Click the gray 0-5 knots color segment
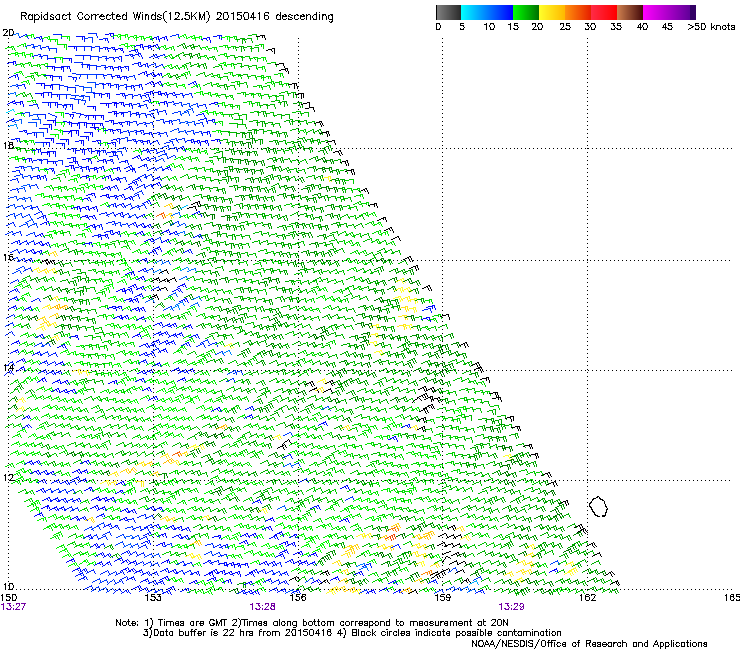Viewport: 740px width, 650px height. (x=448, y=12)
